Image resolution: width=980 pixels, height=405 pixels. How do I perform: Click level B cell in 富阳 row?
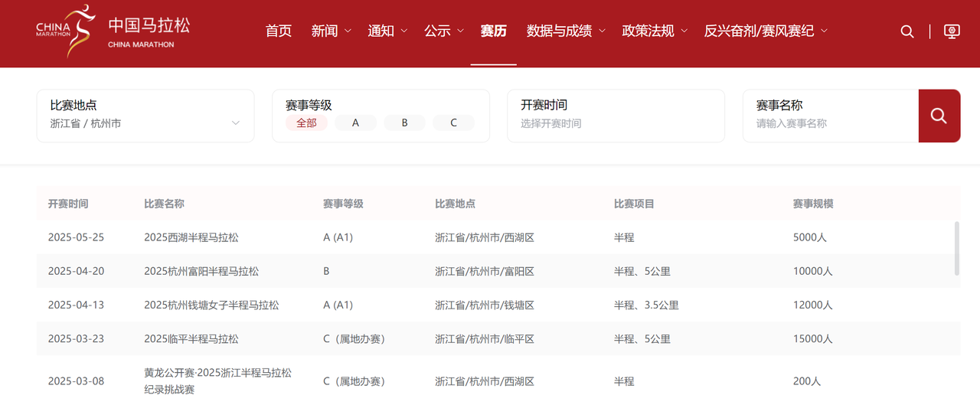(x=326, y=271)
